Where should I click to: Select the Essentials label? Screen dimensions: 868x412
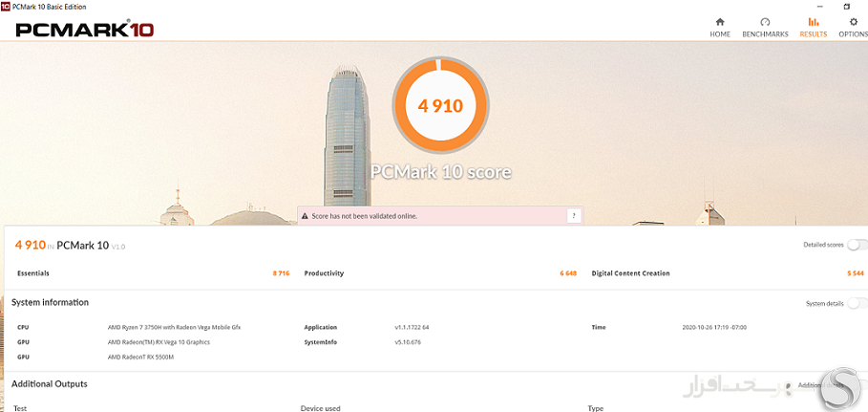pyautogui.click(x=33, y=273)
